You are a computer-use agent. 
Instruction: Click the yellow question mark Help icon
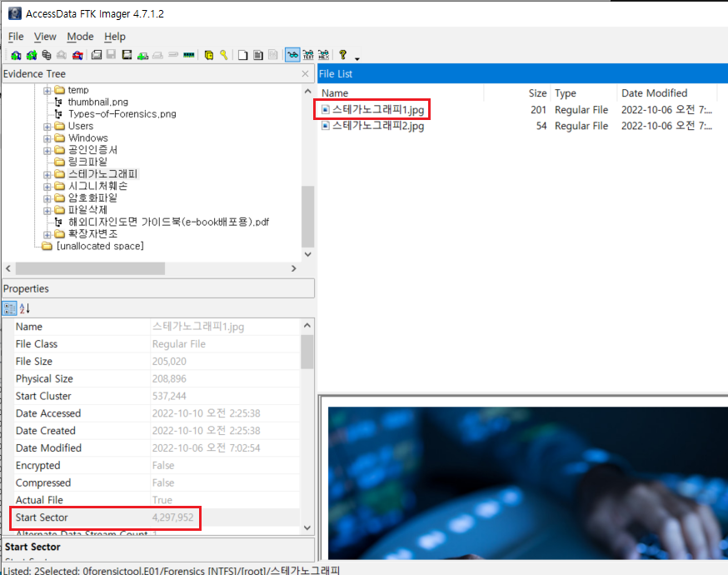coord(342,55)
